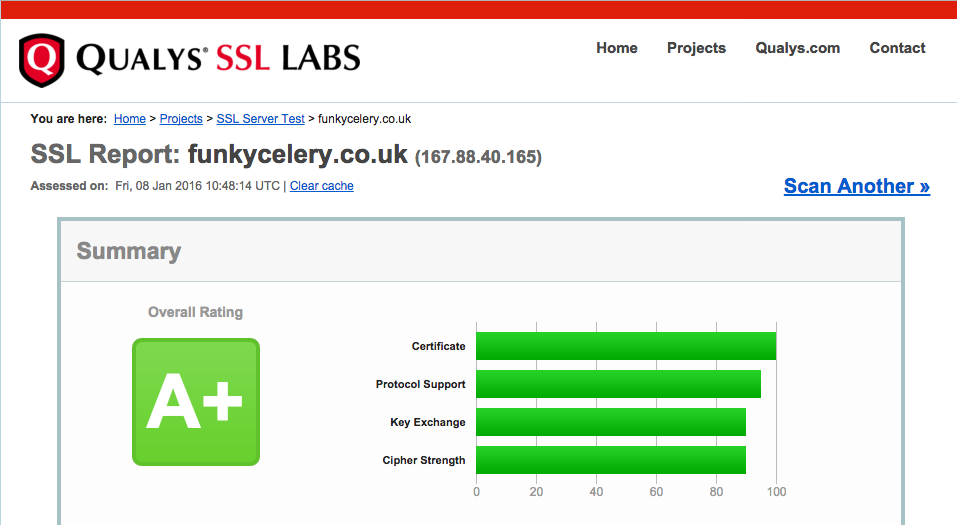Select the funkycelery.co.uk breadcrumb text
The width and height of the screenshot is (957, 525).
coord(364,119)
